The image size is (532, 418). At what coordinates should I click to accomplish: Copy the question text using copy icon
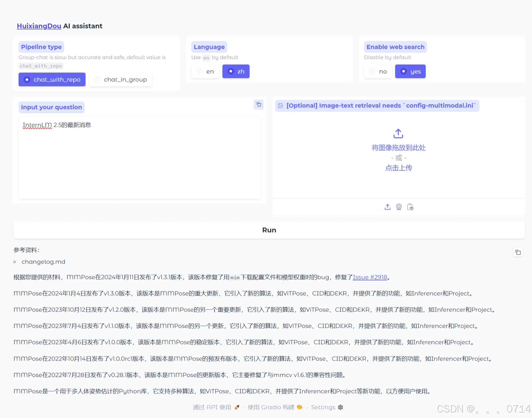click(x=259, y=105)
